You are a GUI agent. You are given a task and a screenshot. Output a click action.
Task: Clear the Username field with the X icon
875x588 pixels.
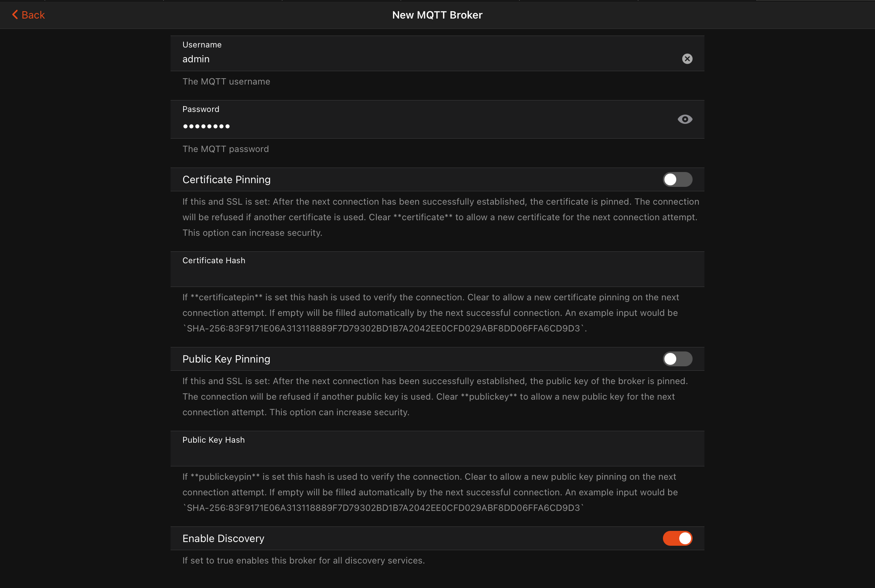[x=687, y=59]
